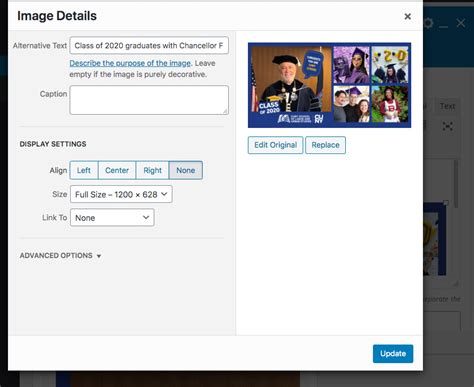Choose None for image alignment
This screenshot has width=474, height=387.
[x=186, y=170]
